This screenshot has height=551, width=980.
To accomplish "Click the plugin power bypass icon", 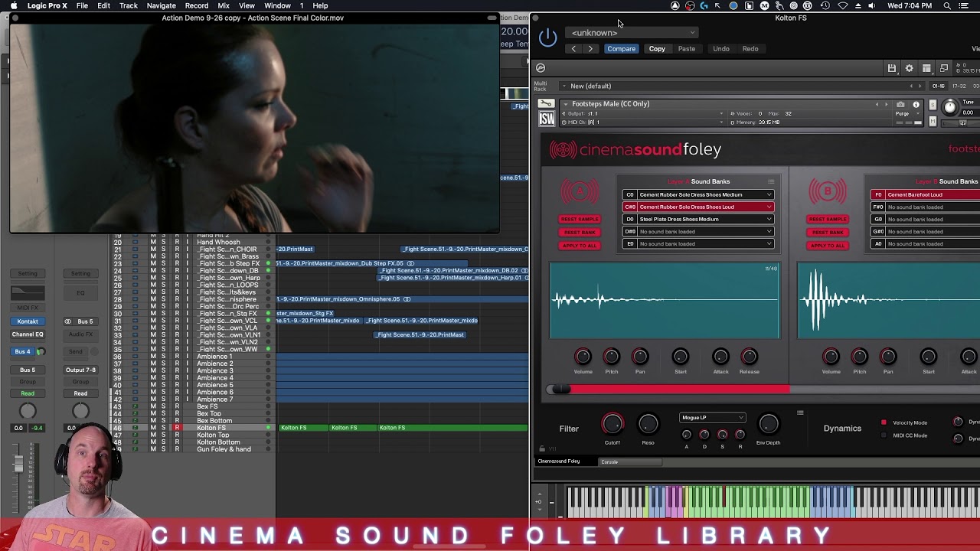I will 547,37.
